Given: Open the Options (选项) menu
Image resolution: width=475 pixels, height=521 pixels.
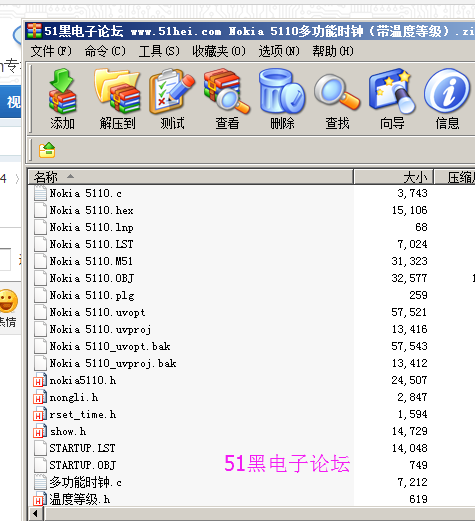Looking at the screenshot, I should coord(279,51).
